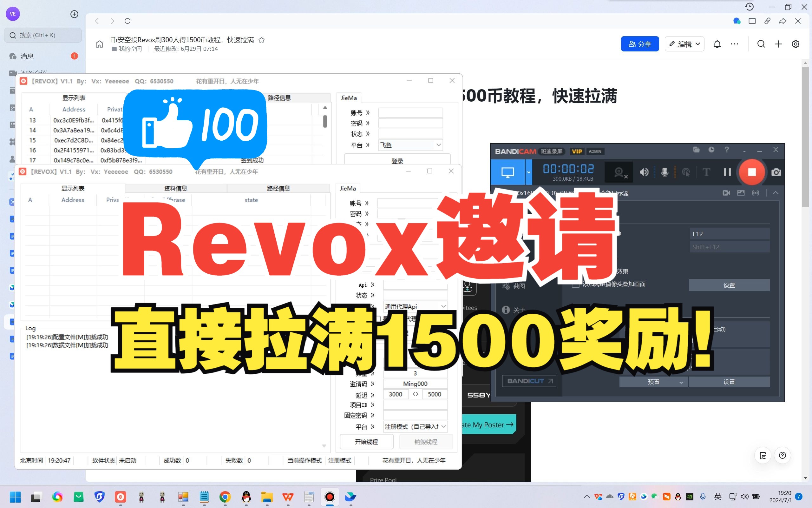Select row 14 address 0x3A7a8ea19...
The image size is (812, 508).
point(74,130)
